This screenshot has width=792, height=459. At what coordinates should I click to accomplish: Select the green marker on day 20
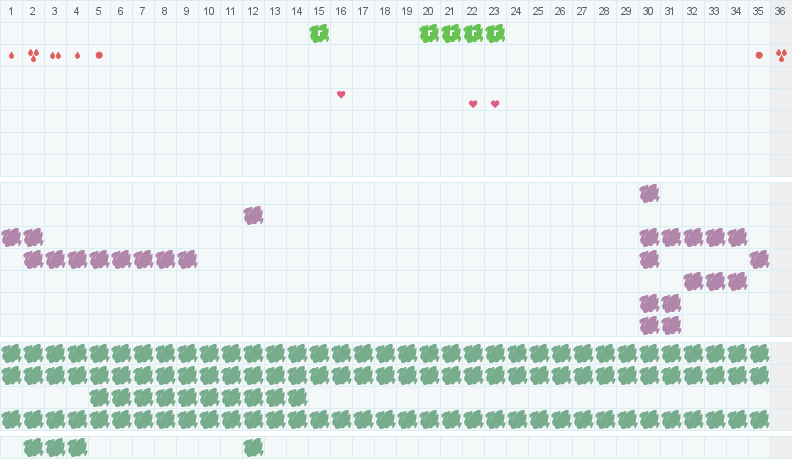[x=429, y=33]
